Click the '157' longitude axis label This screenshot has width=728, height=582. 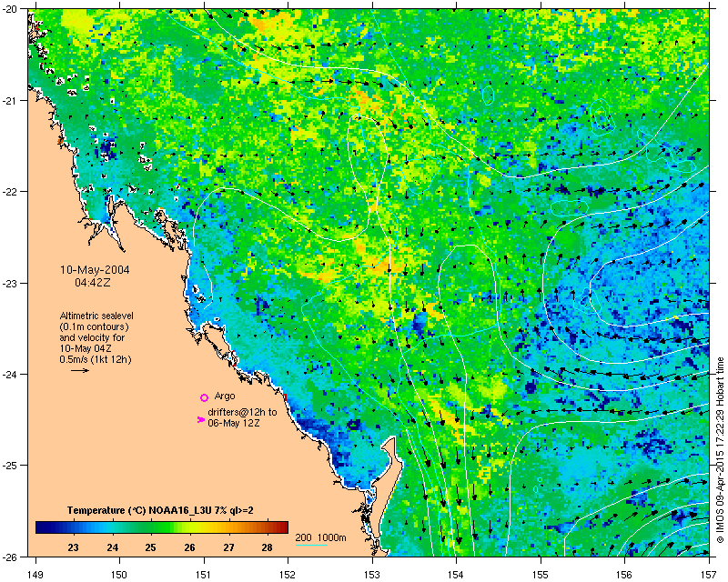[709, 575]
